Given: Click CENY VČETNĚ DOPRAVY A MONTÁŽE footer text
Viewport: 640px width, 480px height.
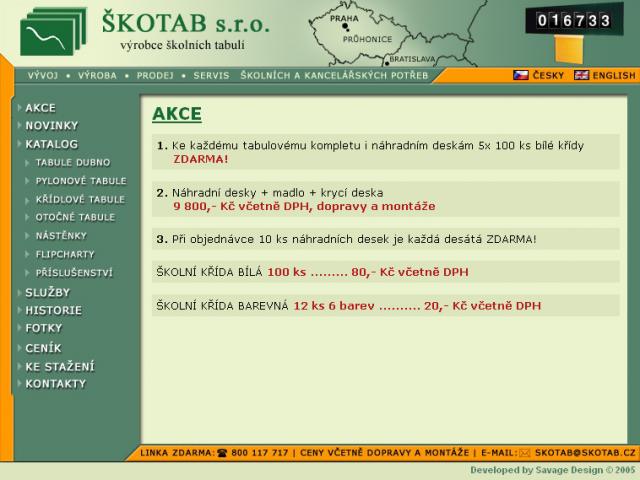Looking at the screenshot, I should tap(384, 453).
